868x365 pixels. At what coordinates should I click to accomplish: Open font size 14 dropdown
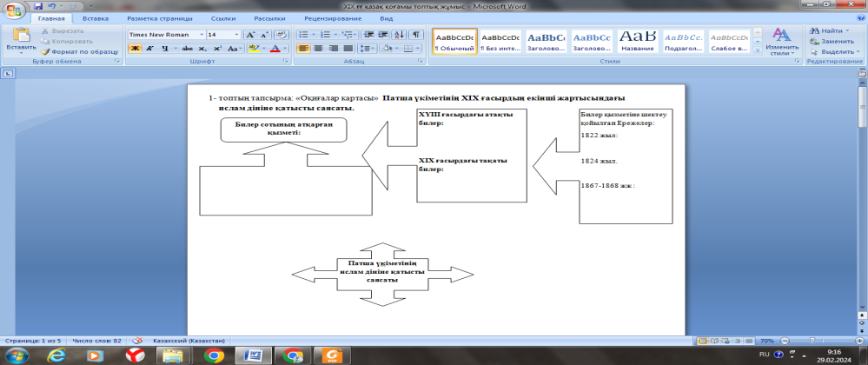point(237,35)
